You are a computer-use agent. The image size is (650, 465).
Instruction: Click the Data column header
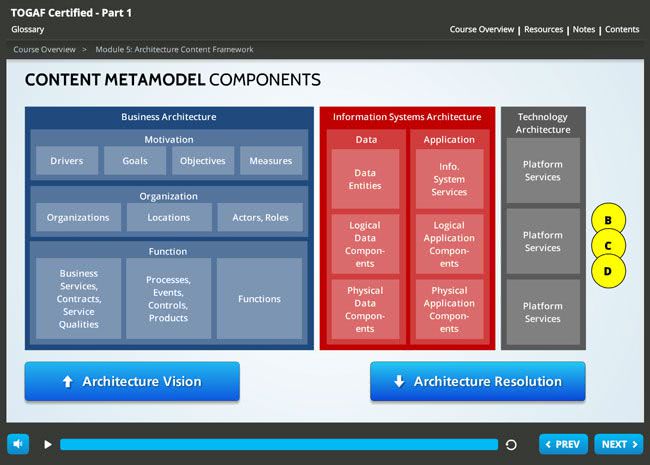(x=366, y=140)
